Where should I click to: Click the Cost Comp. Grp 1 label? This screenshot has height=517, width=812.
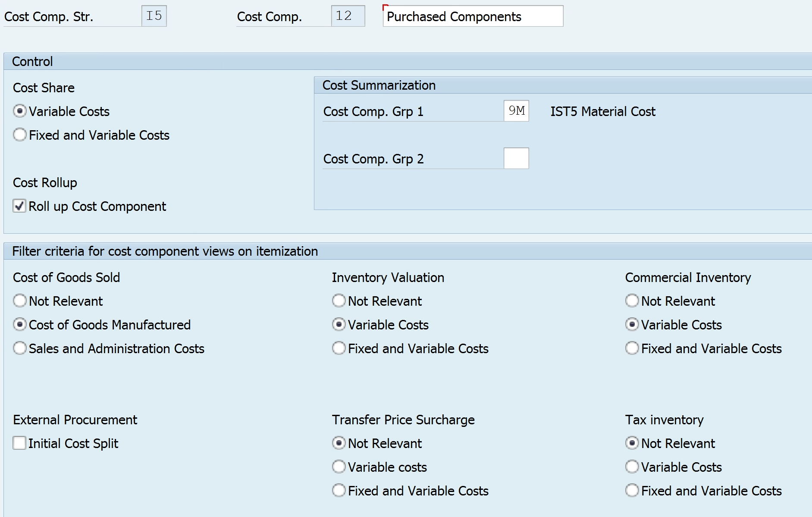pos(373,112)
